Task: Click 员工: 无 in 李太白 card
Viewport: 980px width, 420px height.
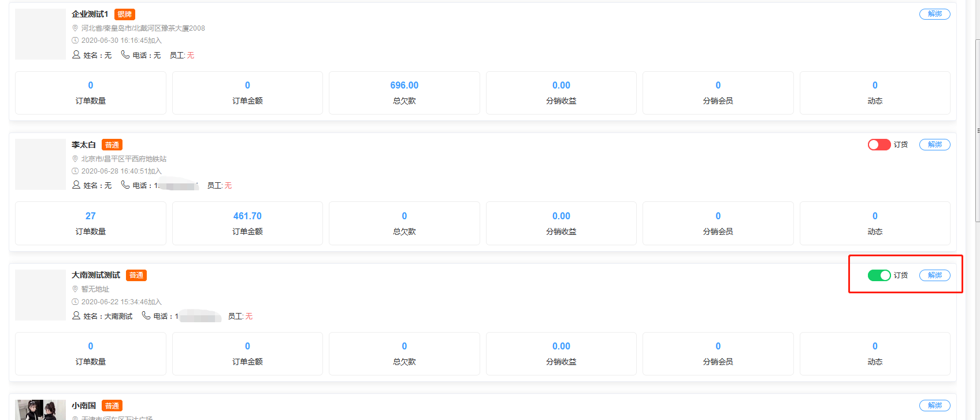Action: click(220, 186)
